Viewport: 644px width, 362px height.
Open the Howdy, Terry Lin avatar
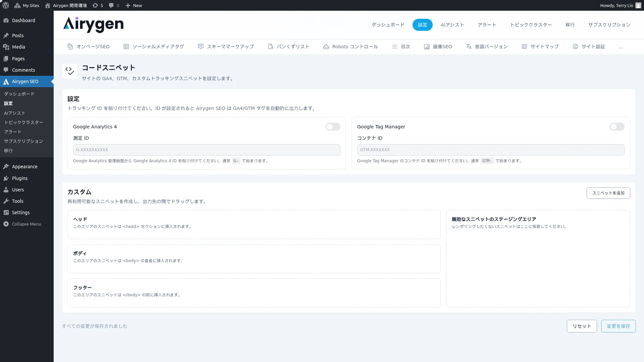[638, 5]
